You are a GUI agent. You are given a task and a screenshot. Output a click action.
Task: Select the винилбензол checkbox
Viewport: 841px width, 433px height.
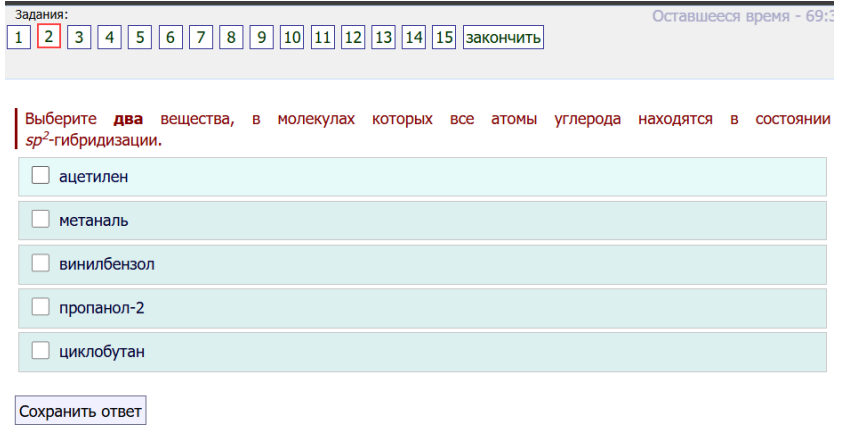click(41, 264)
